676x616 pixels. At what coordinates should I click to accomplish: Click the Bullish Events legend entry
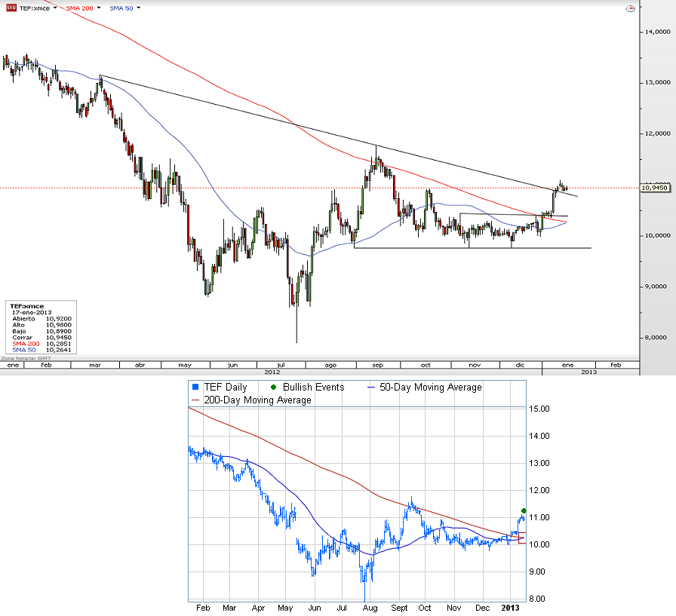307,388
